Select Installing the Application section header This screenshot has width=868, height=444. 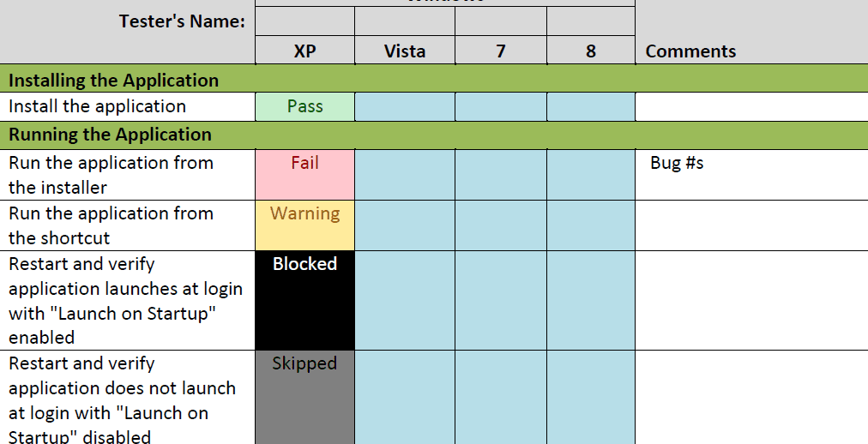[x=434, y=79]
